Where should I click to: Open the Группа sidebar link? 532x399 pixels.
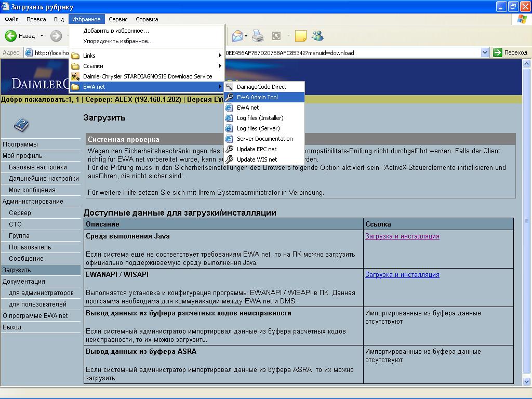pyautogui.click(x=19, y=235)
